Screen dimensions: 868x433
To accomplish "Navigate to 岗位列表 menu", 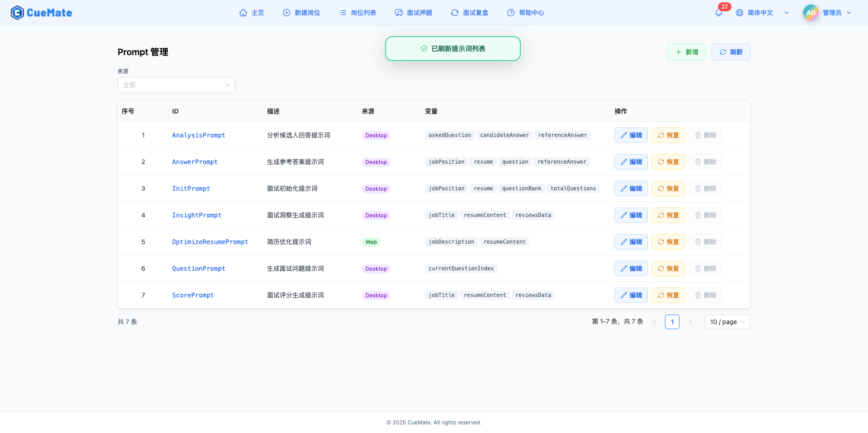I will [358, 13].
